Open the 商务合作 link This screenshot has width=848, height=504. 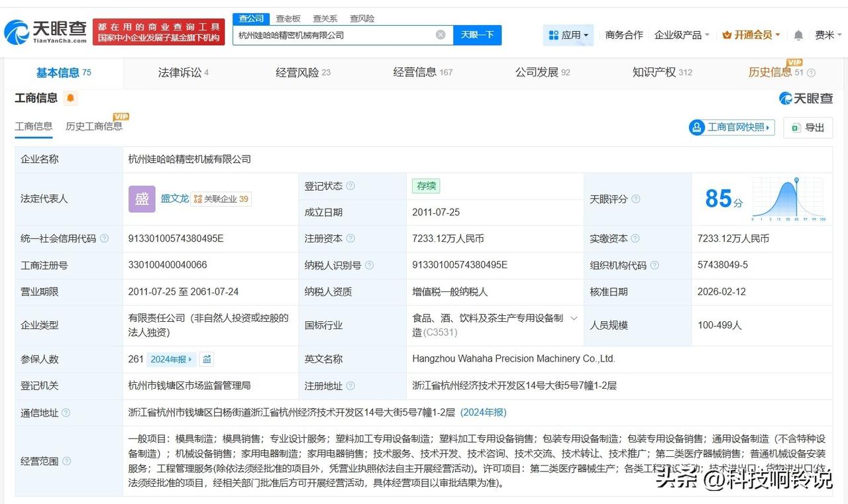point(624,35)
